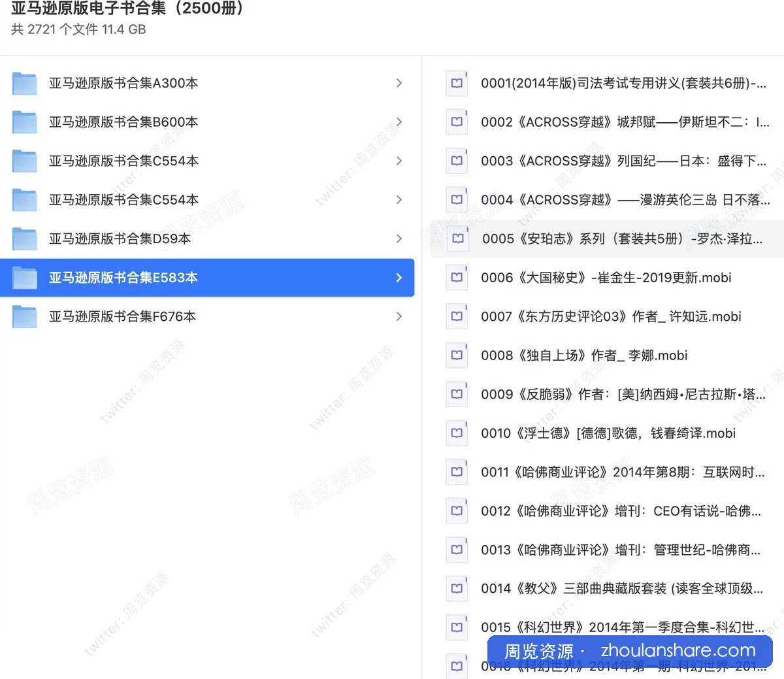Image resolution: width=784 pixels, height=679 pixels.
Task: Click the file name 0009《反脆弱》作者：[美]纳西姆
Action: pyautogui.click(x=623, y=394)
